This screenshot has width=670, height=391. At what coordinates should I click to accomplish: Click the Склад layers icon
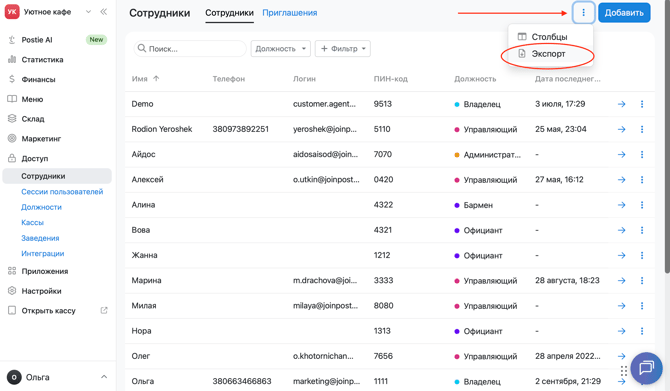[12, 119]
